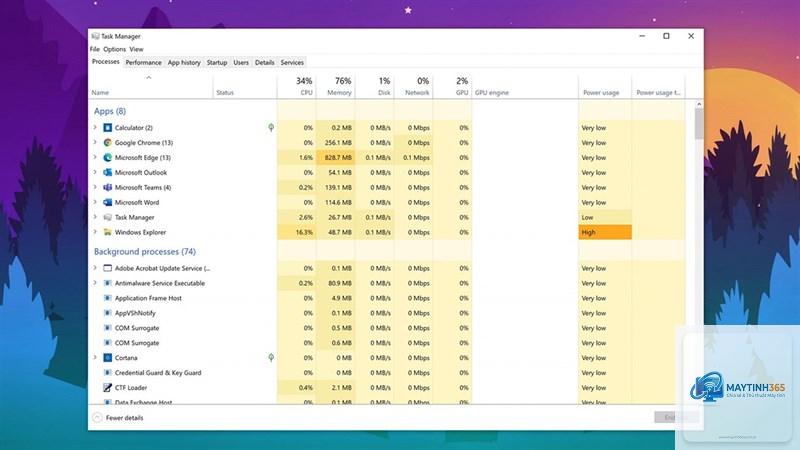Click the Task Manager process row icon
Image resolution: width=800 pixels, height=450 pixels.
[x=108, y=217]
